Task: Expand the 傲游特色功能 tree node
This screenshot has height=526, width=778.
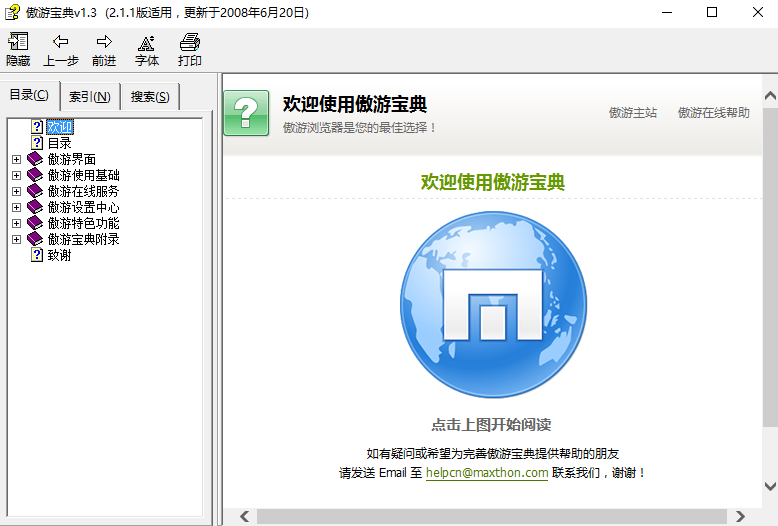Action: [x=16, y=223]
